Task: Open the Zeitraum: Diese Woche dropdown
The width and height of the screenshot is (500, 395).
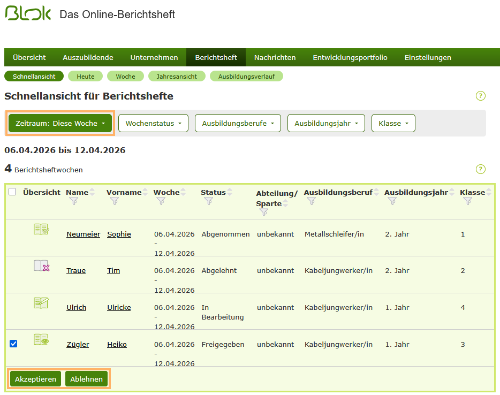Action: point(60,123)
